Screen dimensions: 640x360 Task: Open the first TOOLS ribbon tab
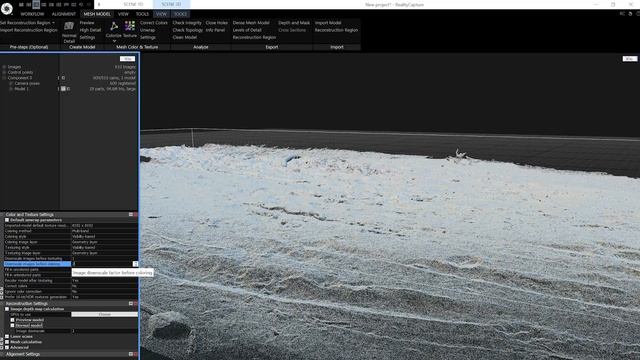click(142, 14)
